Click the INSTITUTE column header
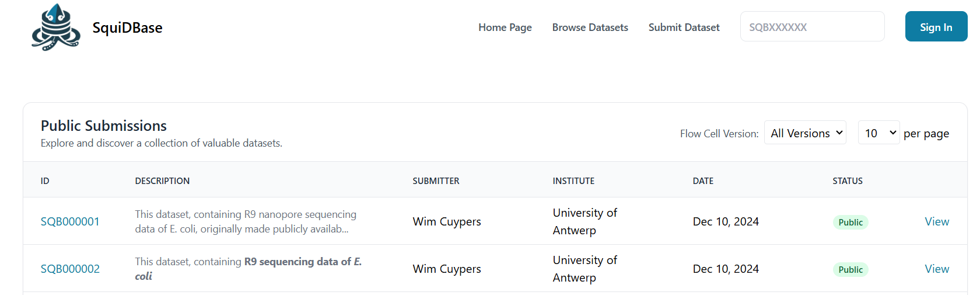Viewport: 980px width, 295px height. tap(574, 181)
